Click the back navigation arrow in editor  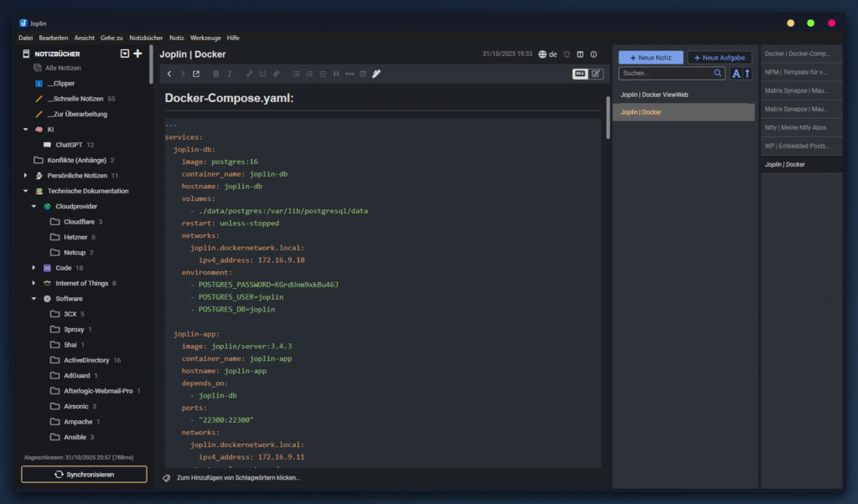(169, 74)
